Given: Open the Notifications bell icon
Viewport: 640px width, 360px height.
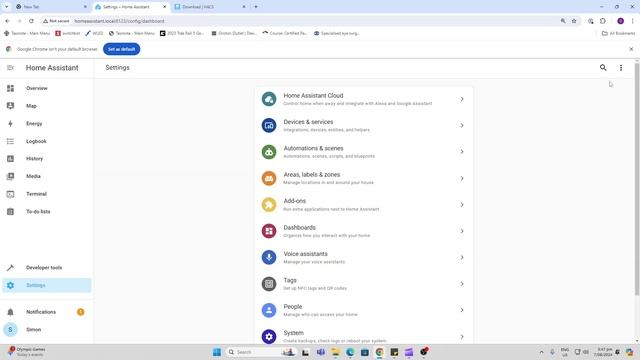Looking at the screenshot, I should pos(10,312).
